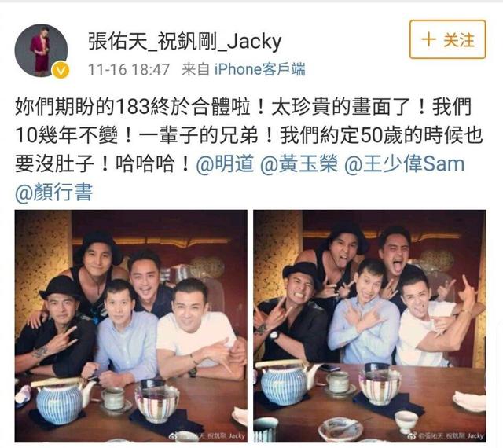The height and width of the screenshot is (448, 503).
Task: Click the @Jacky watermark text on the right photo
Action: [x=450, y=436]
